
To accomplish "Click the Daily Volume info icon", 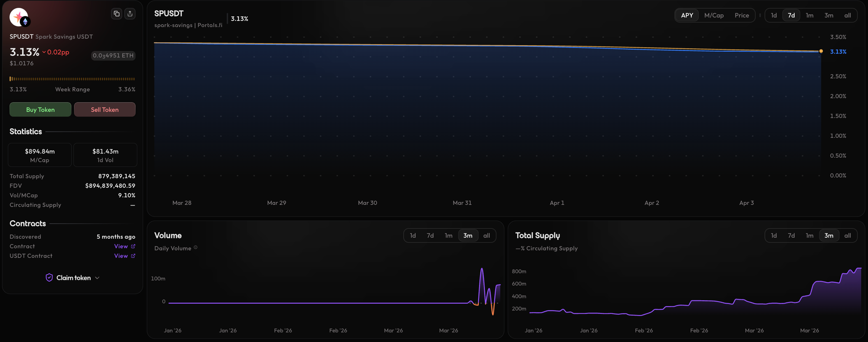I will [196, 248].
